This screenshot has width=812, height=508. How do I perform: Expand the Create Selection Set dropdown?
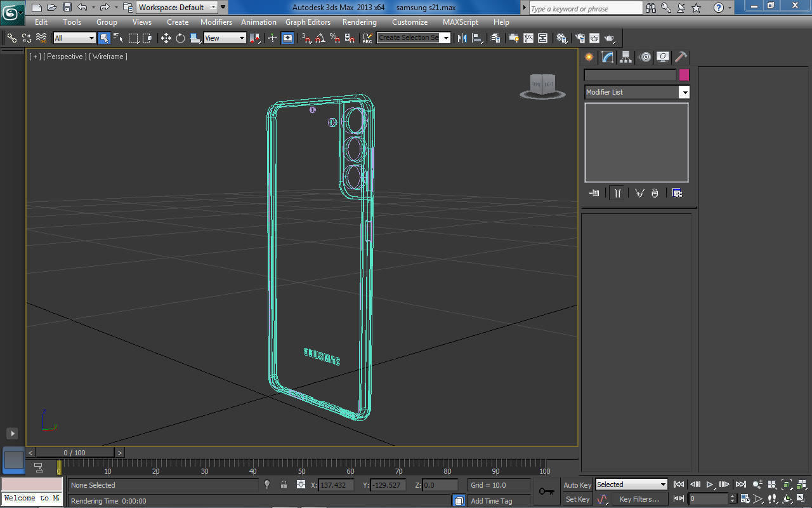point(447,38)
